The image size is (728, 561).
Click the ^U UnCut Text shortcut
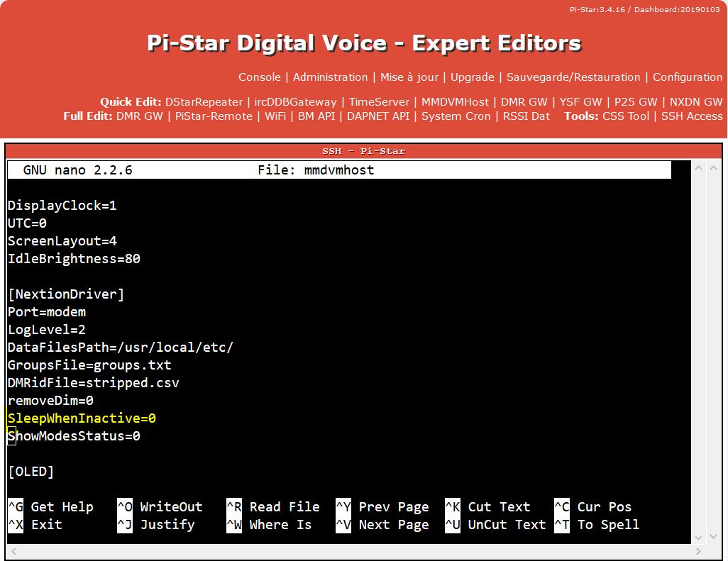click(x=495, y=525)
